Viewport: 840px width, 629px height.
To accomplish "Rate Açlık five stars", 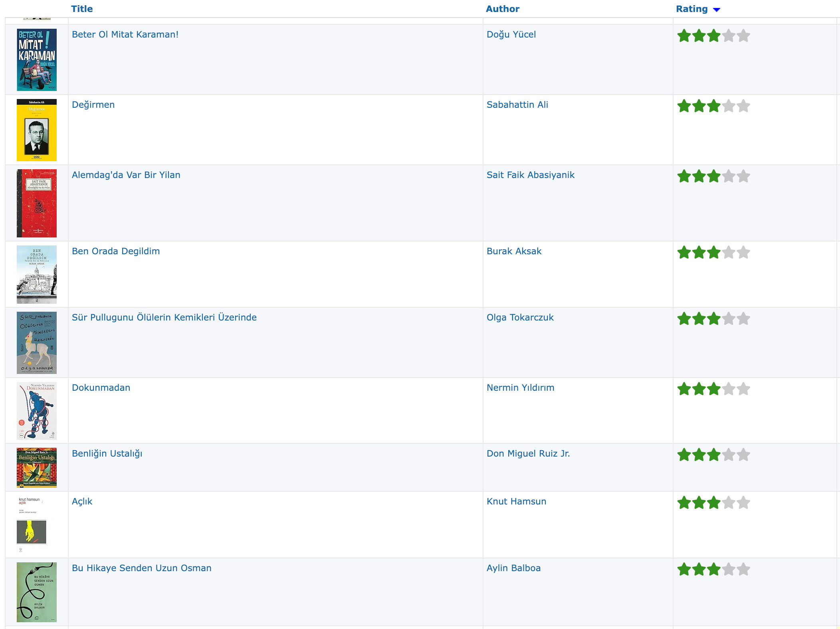I will [x=743, y=503].
